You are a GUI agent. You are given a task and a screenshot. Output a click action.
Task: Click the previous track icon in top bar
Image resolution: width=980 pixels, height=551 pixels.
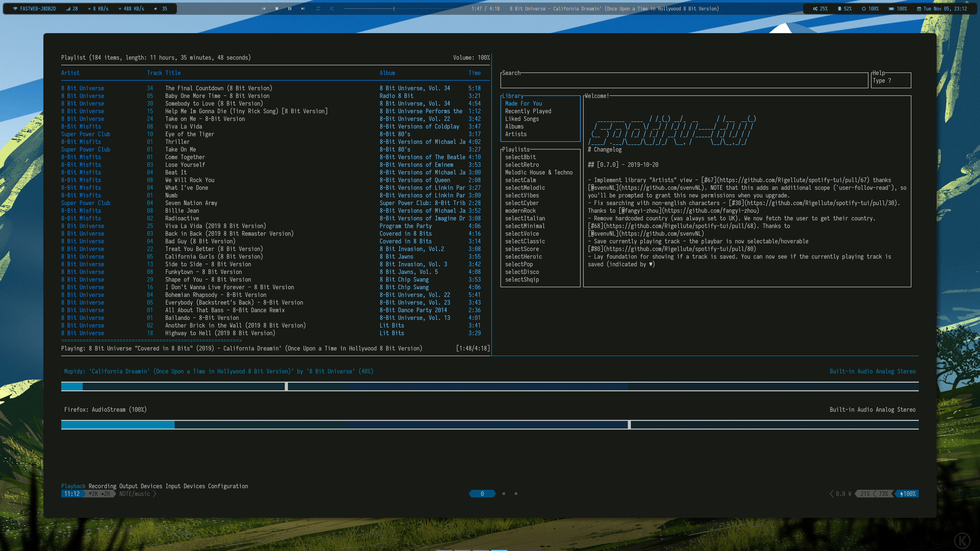click(264, 9)
